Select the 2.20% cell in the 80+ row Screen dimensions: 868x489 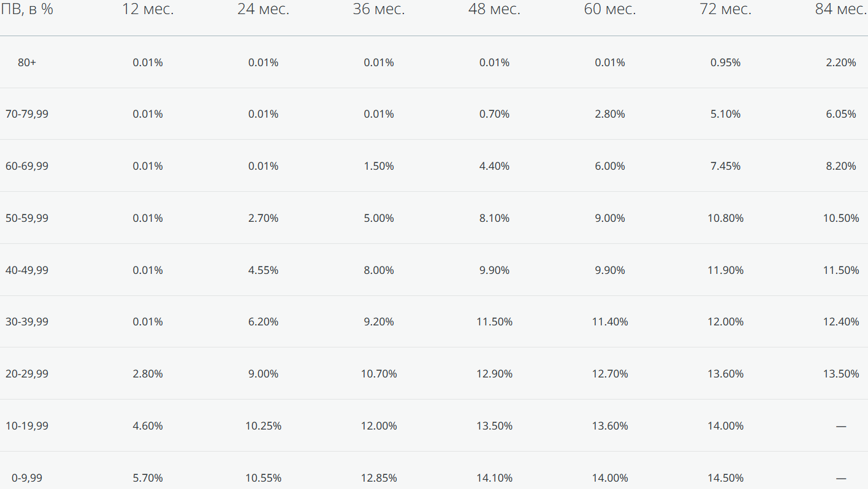coord(841,63)
